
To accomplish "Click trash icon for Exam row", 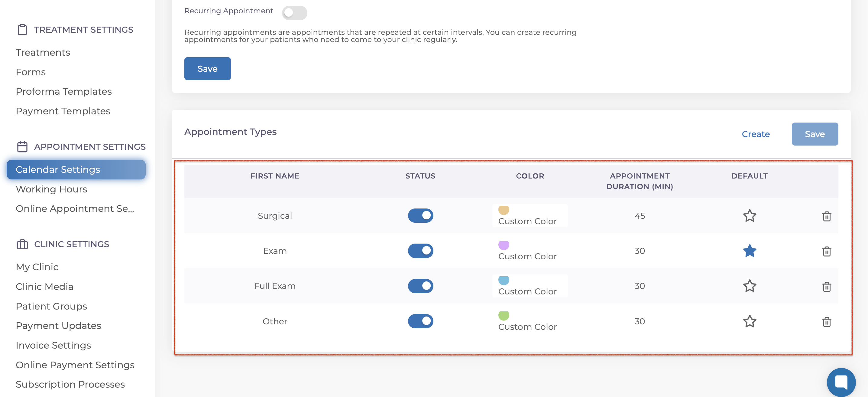I will coord(827,251).
